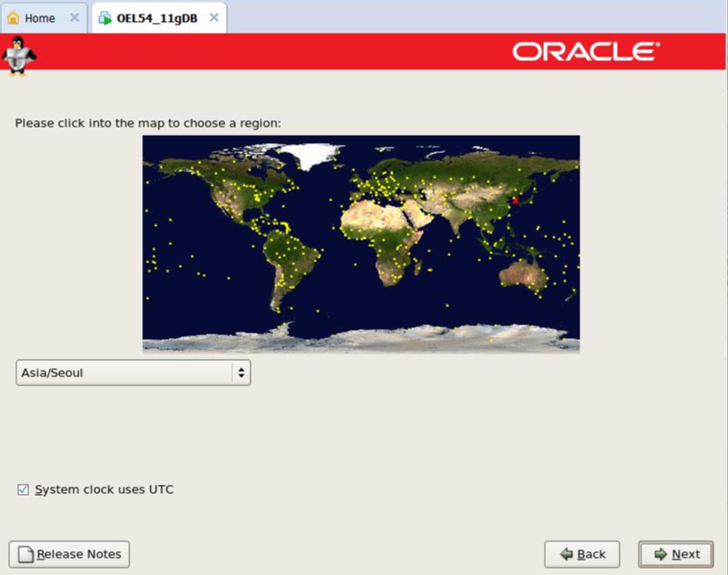728x575 pixels.
Task: Select the OEL54_11gDB tab
Action: tap(159, 18)
